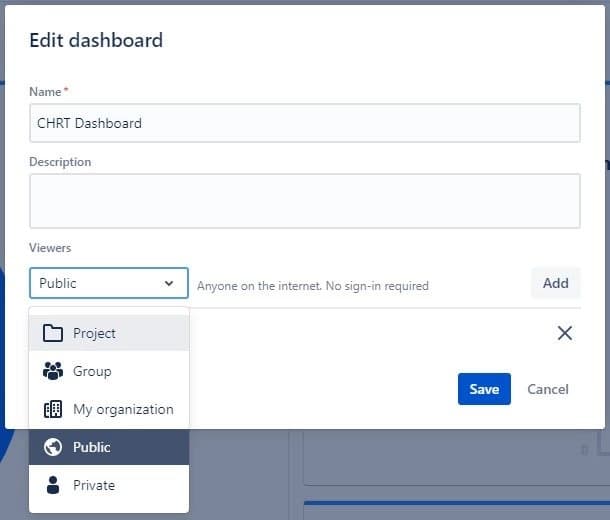Open the Viewers dropdown showing Public
This screenshot has width=610, height=520.
tap(109, 283)
